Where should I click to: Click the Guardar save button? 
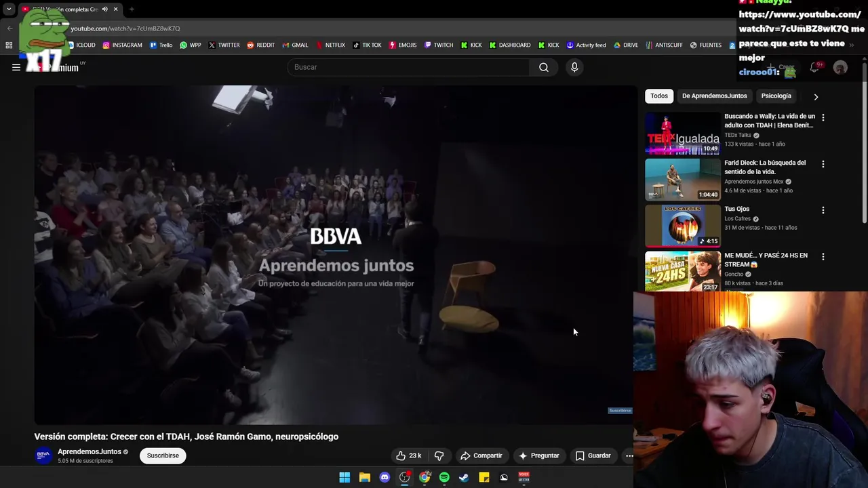coord(593,455)
